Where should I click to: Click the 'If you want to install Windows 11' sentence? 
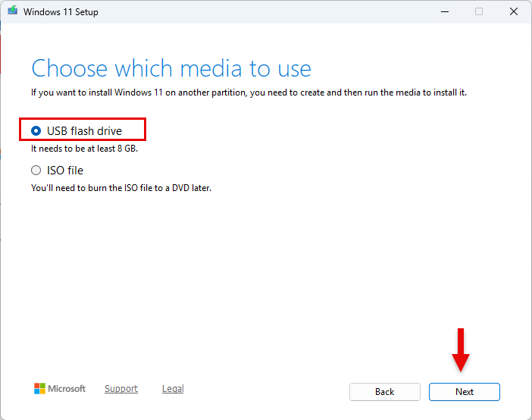(249, 92)
